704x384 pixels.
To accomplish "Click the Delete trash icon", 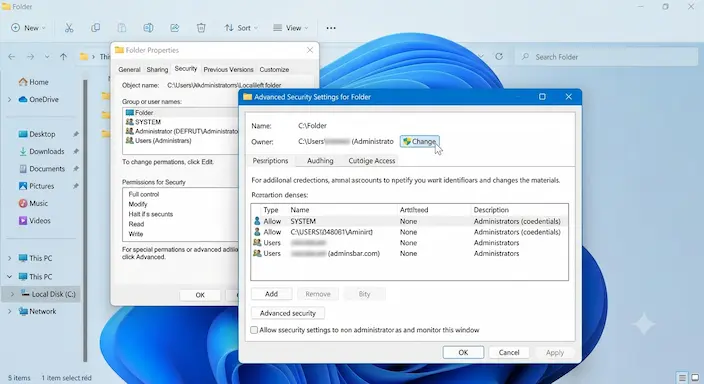I will pyautogui.click(x=201, y=28).
